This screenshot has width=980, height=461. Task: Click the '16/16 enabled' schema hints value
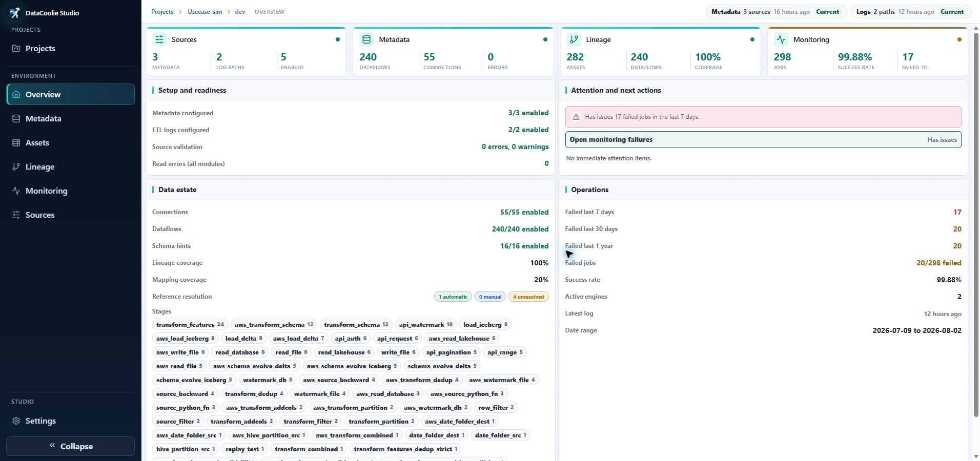(524, 246)
